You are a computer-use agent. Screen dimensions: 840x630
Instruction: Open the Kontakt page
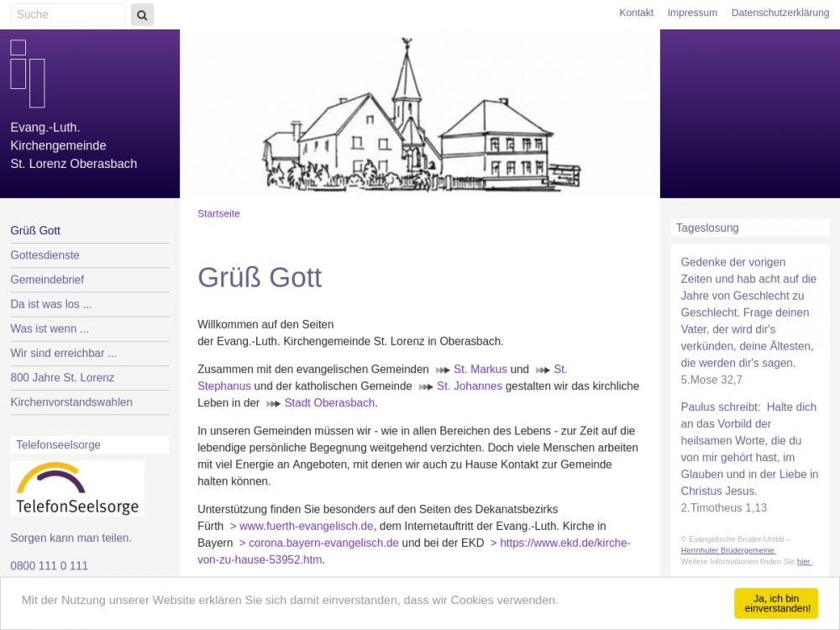636,13
